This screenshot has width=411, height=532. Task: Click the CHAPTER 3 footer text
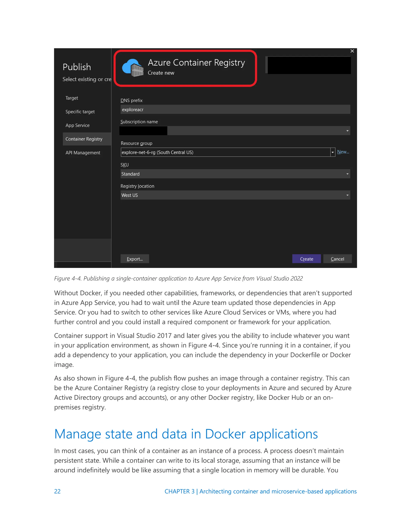[x=260, y=491]
